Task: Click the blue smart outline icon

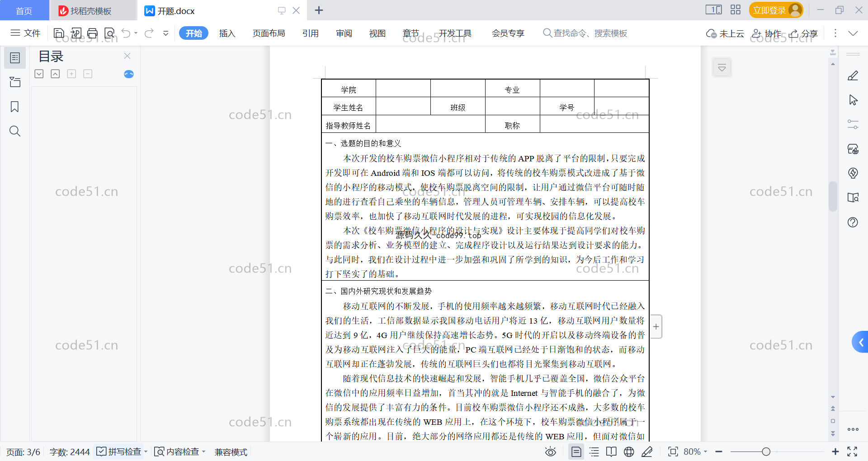Action: click(x=129, y=74)
